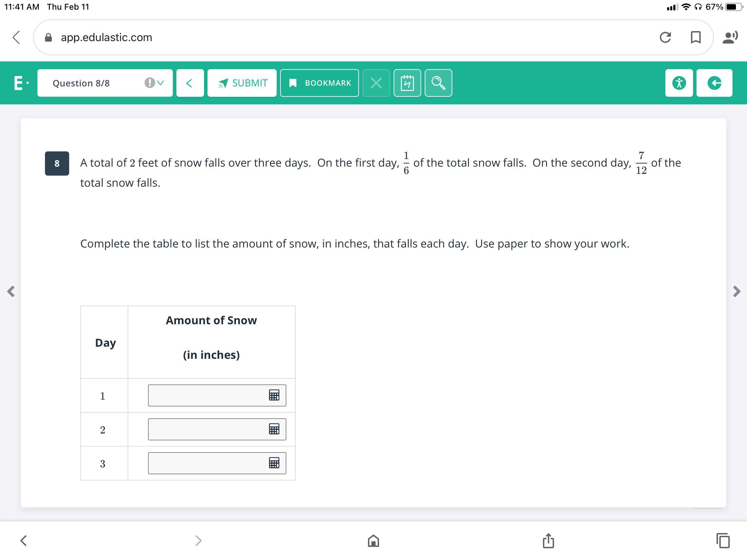Screen dimensions: 747x560
Task: Open the scratchpad tool icon
Action: (407, 83)
